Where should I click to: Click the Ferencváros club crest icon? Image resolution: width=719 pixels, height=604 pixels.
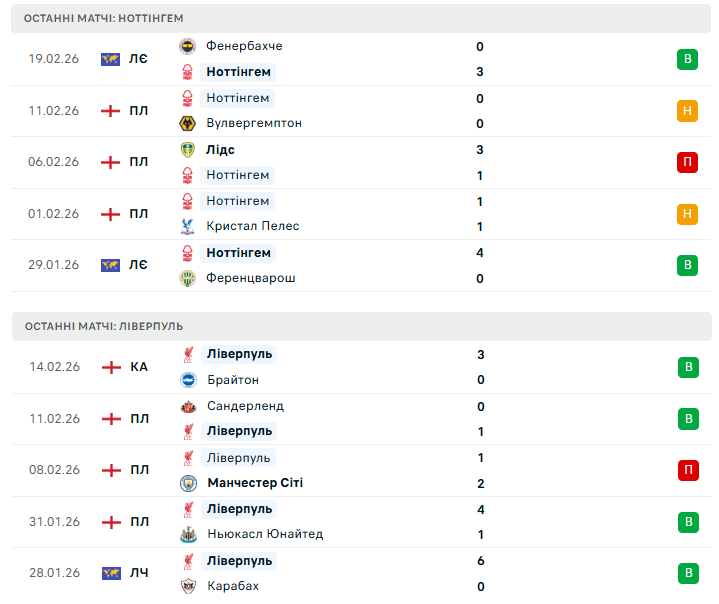click(x=187, y=278)
